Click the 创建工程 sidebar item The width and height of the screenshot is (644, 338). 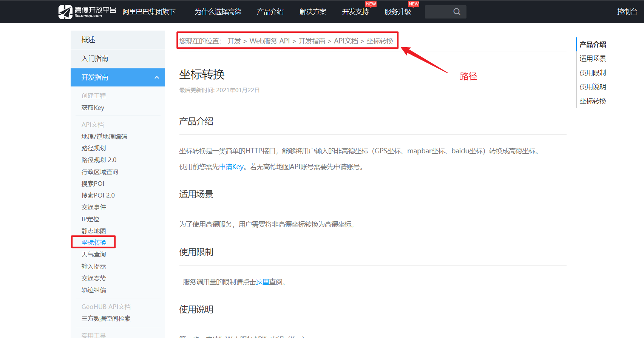[x=94, y=96]
